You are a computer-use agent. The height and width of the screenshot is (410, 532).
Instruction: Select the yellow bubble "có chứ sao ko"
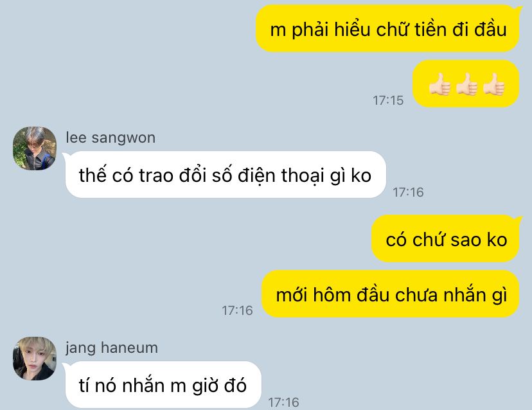(x=446, y=238)
